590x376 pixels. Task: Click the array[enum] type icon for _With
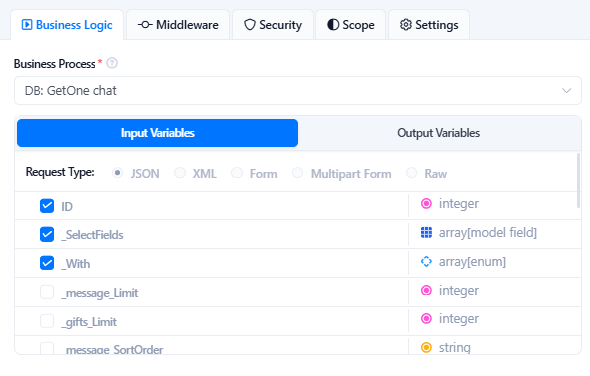[426, 261]
